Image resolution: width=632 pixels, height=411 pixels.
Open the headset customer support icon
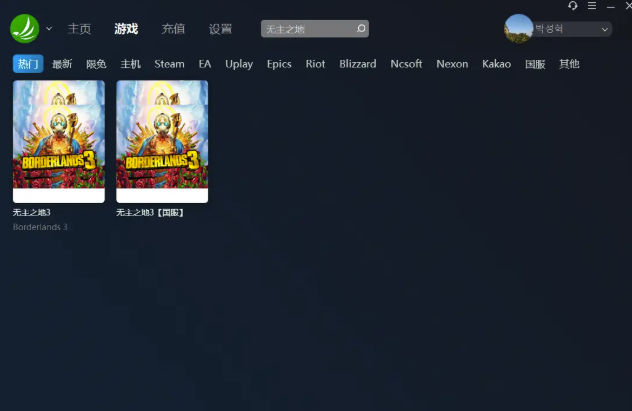coord(573,6)
